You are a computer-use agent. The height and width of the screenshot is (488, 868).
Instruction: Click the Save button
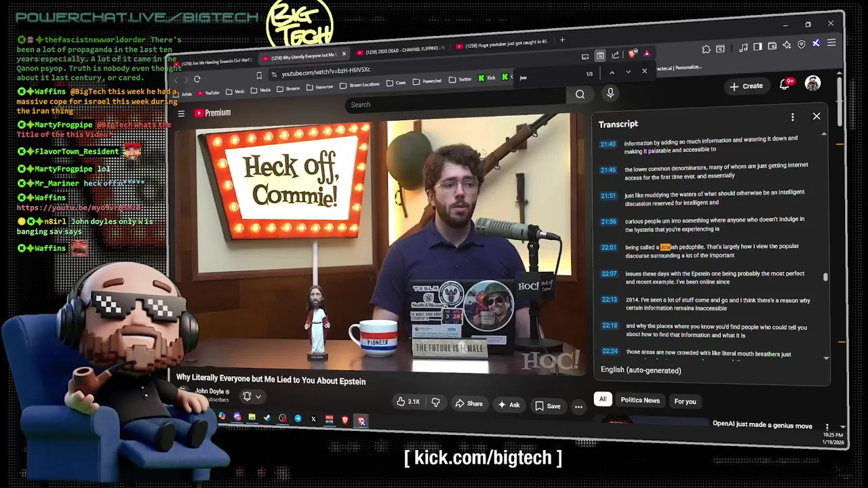click(x=548, y=406)
